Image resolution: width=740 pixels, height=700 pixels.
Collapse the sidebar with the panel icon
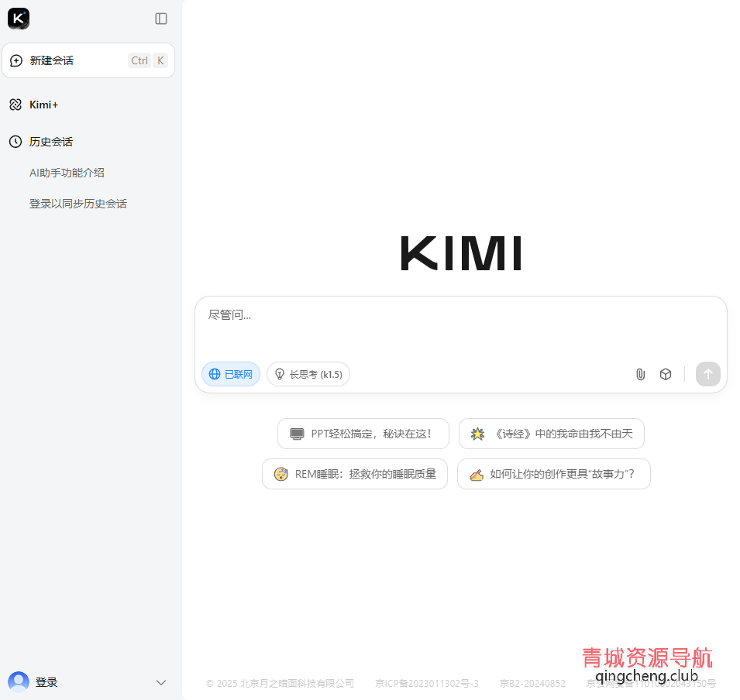[x=160, y=19]
